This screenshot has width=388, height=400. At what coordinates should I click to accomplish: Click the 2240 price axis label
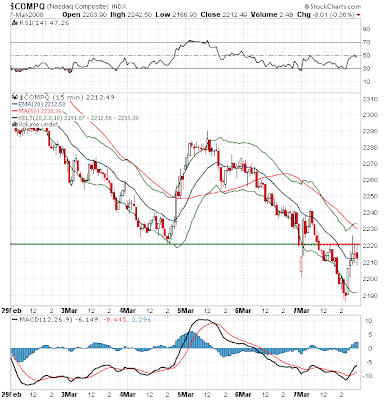coord(370,213)
